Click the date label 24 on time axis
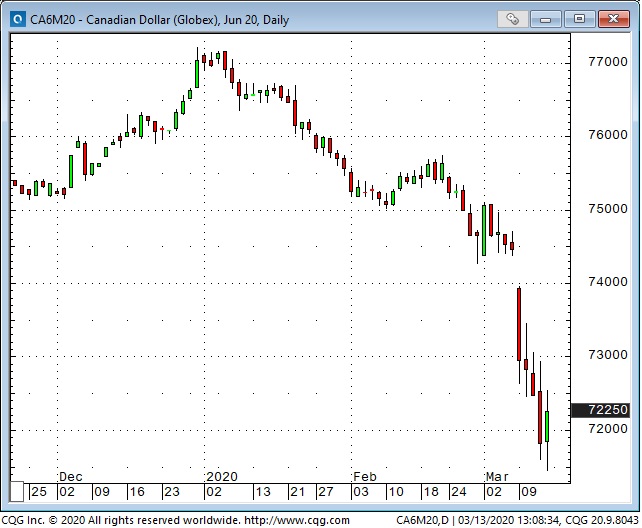The width and height of the screenshot is (642, 528). (459, 492)
